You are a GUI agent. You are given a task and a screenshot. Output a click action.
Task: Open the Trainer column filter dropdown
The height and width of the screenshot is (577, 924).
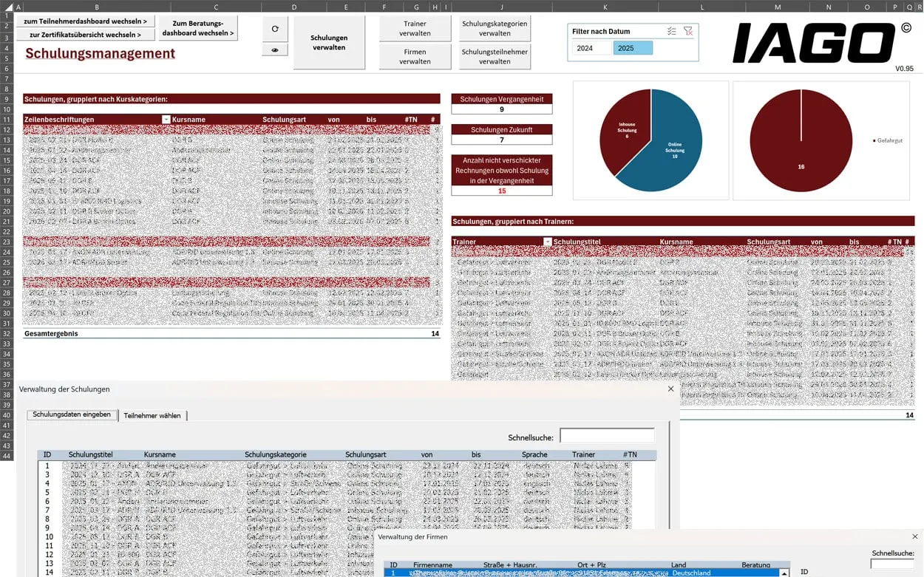[x=548, y=242]
